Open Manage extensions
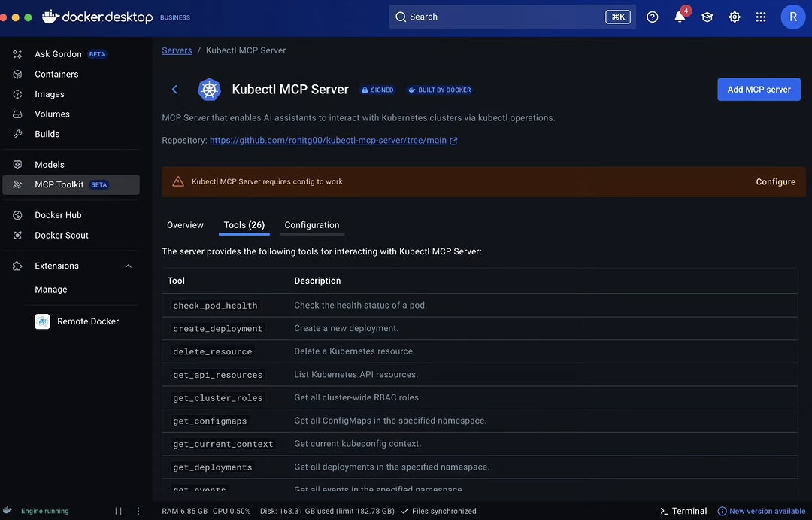The image size is (812, 520). tap(51, 289)
